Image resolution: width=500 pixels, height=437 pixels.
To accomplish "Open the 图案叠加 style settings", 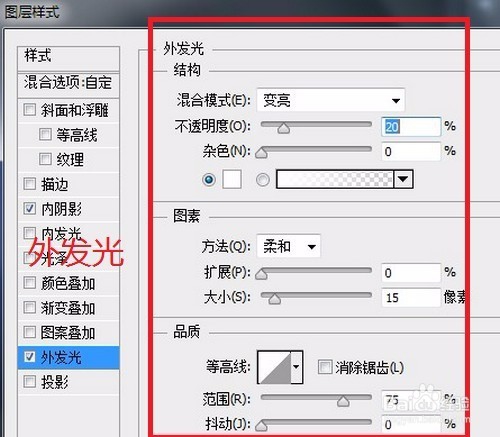I will (x=68, y=333).
